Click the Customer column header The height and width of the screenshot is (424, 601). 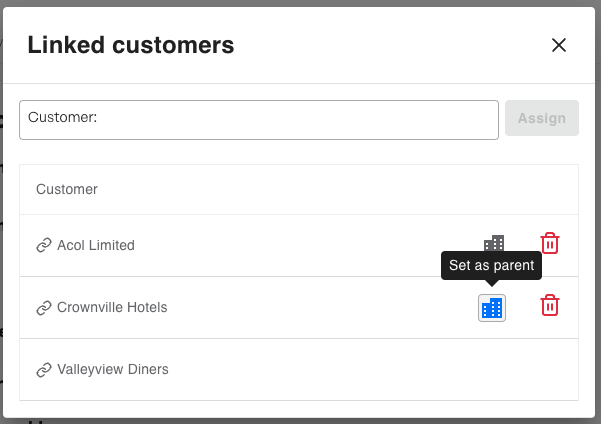67,189
